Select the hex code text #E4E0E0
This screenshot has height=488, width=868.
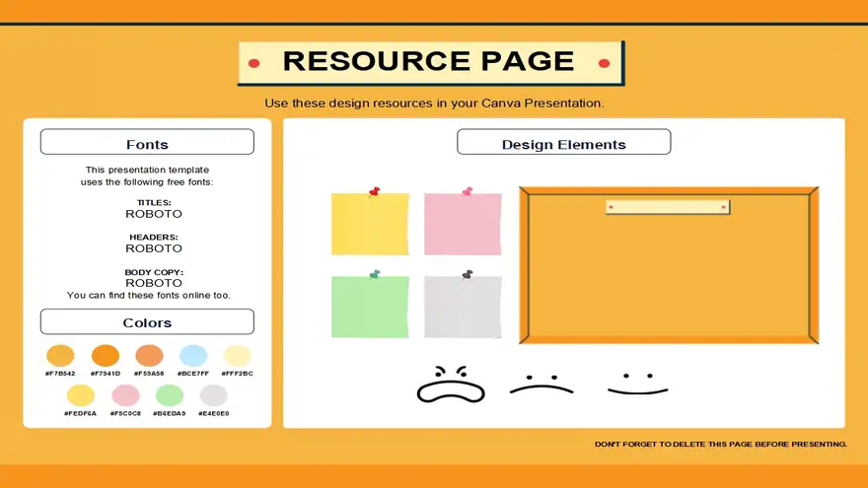point(214,413)
